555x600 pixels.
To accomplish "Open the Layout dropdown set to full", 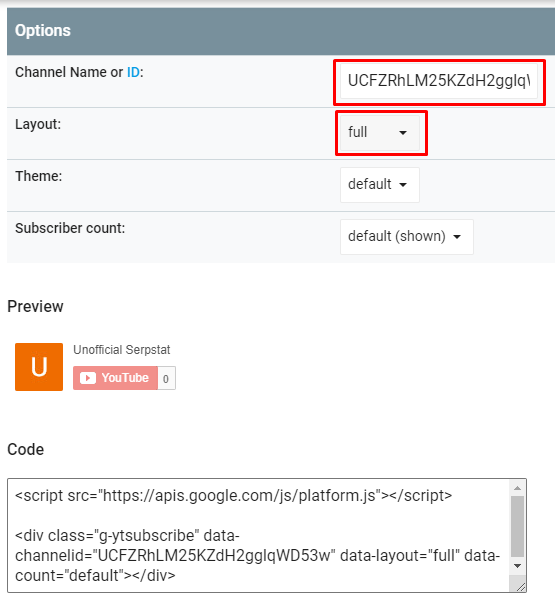I will (380, 133).
